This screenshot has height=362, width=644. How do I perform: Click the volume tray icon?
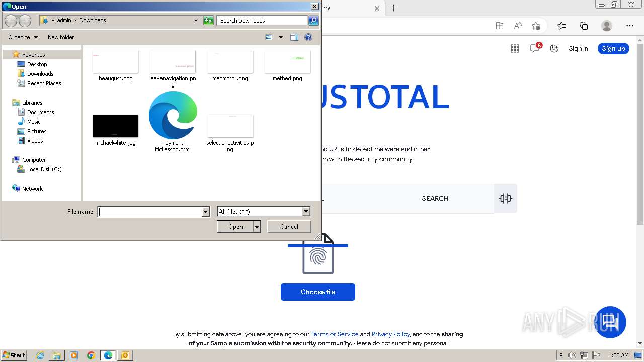point(572,355)
